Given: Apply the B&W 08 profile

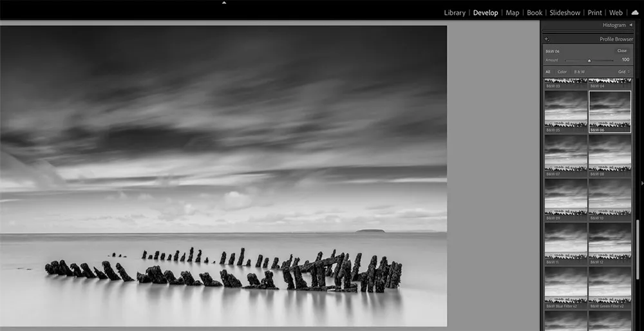Looking at the screenshot, I should click(610, 156).
